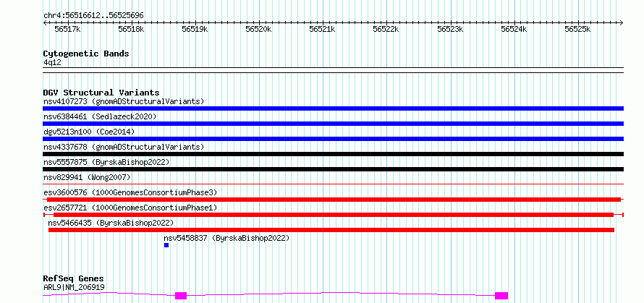Viewport: 644px width, 303px height.
Task: Click the DGV Structural Variants track heading
Action: 101,93
